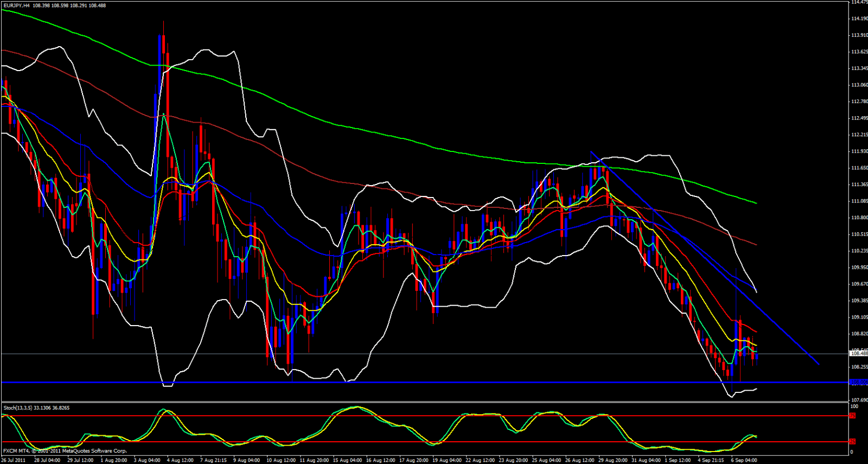Viewport: 868px width, 464px height.
Task: Click the stochastic level 75 label
Action: [x=852, y=416]
